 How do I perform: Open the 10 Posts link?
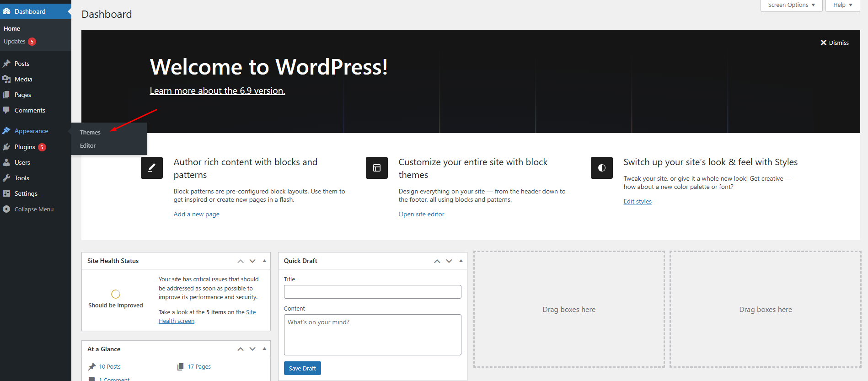click(110, 366)
